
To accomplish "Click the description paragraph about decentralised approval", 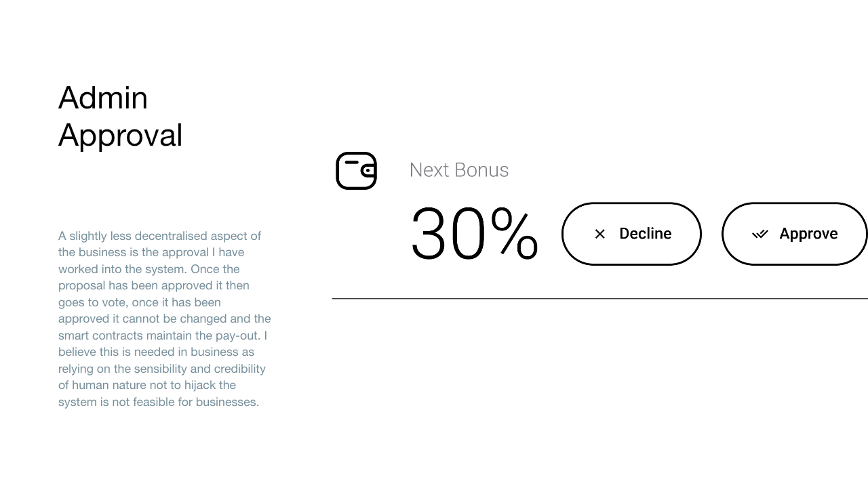I will [165, 319].
